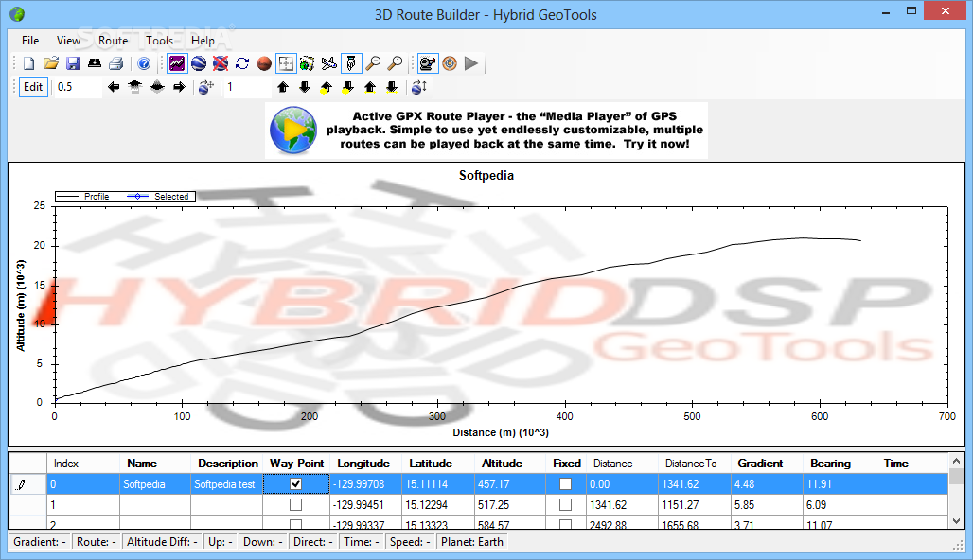The height and width of the screenshot is (560, 973).
Task: Click the Name column header
Action: (155, 464)
